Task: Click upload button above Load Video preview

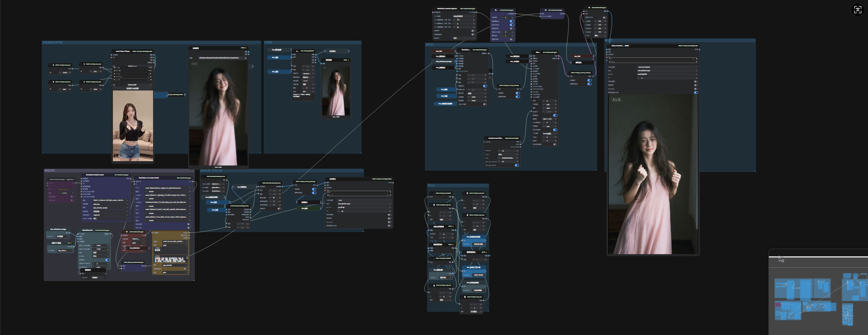Action: [x=132, y=88]
